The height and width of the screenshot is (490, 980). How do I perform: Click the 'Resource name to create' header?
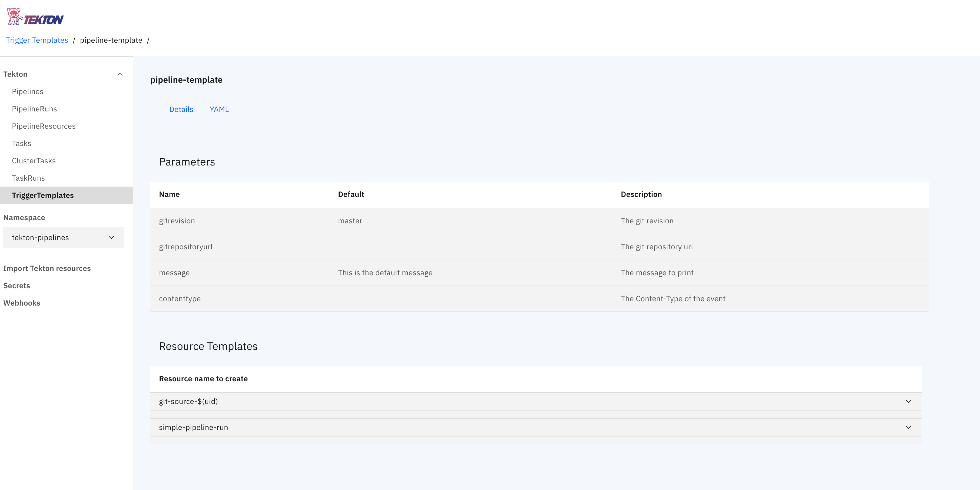(203, 379)
